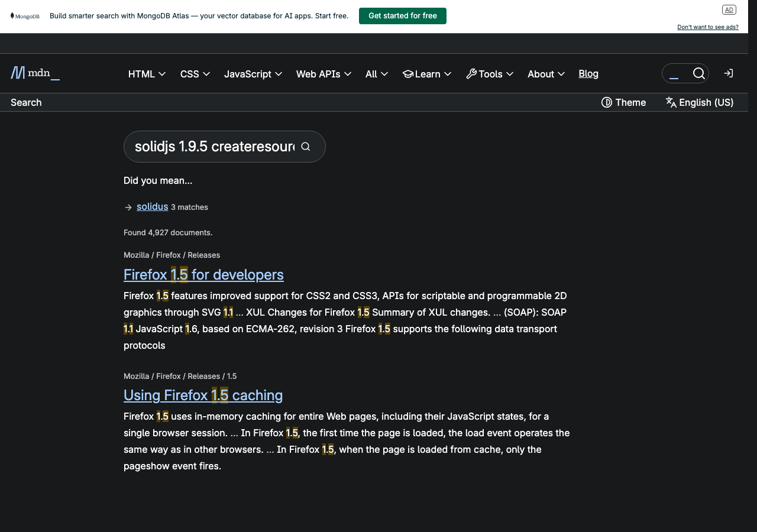
Task: Click the Tools wrench icon
Action: tap(471, 74)
